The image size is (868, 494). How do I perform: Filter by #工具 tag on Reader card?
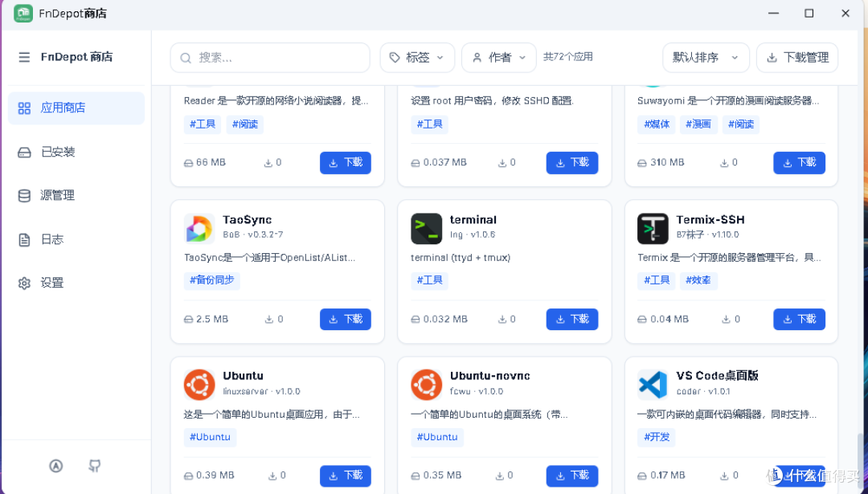203,125
